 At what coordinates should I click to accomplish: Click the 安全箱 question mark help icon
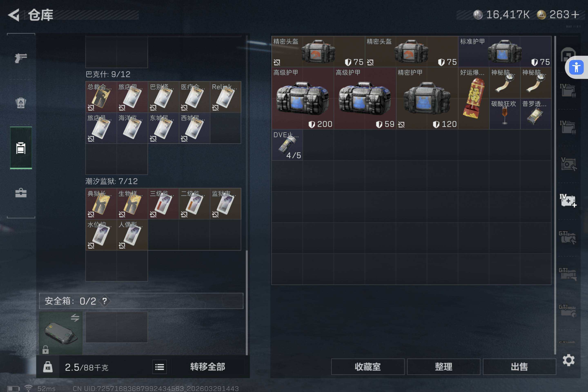(105, 301)
